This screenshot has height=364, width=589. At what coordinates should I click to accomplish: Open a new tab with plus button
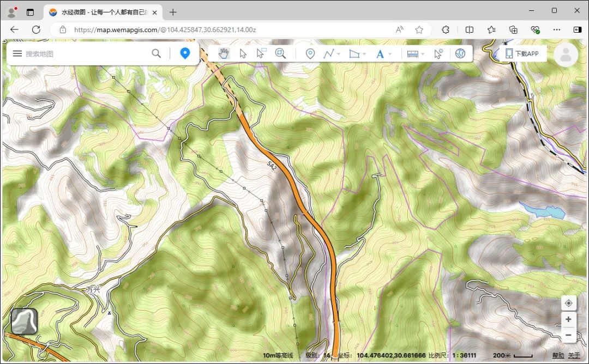(x=173, y=13)
